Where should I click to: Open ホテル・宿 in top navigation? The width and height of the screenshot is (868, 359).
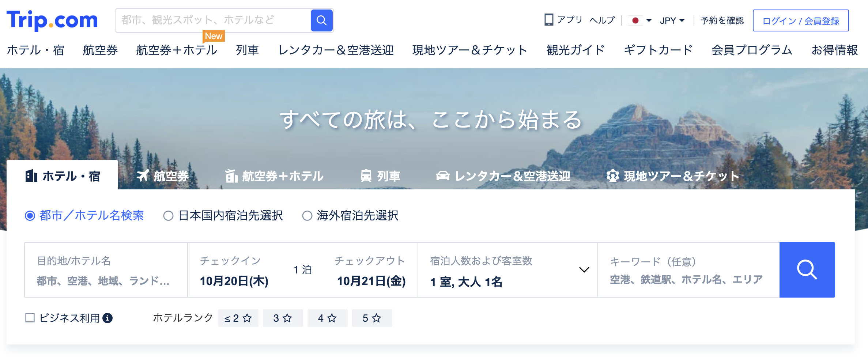35,50
